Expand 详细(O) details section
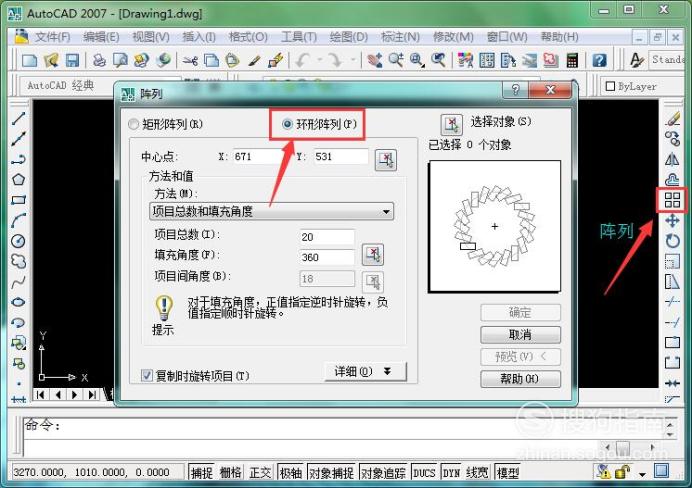This screenshot has width=692, height=488. coord(365,372)
